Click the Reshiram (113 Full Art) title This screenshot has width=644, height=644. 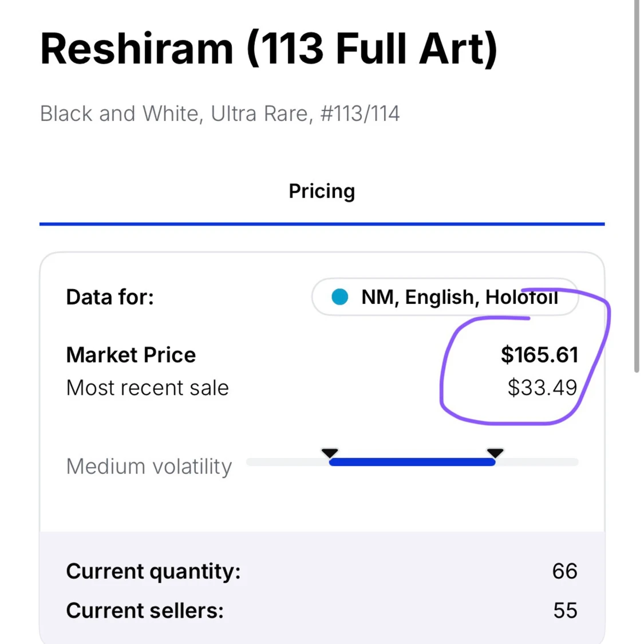tap(268, 49)
